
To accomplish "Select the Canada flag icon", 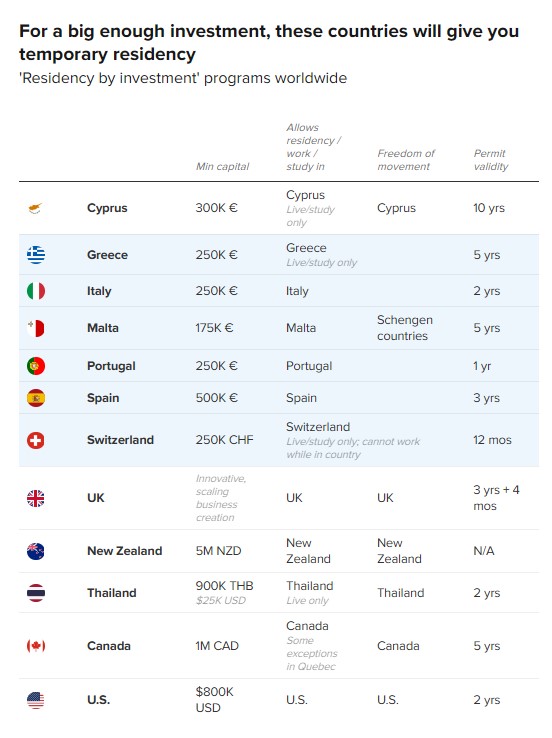I will [36, 646].
